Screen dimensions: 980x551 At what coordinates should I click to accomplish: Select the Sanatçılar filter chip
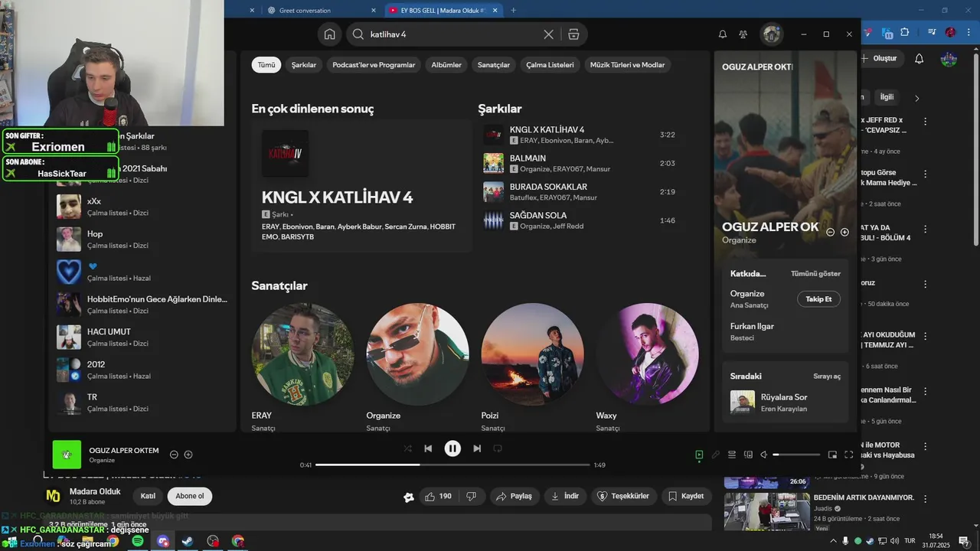[494, 65]
